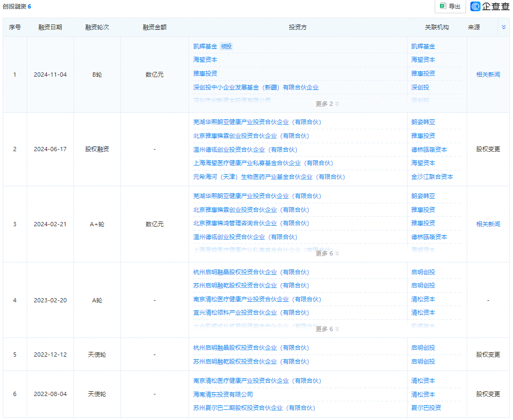Select the 2024-06-17 date cell
513x420 pixels.
[x=50, y=150]
